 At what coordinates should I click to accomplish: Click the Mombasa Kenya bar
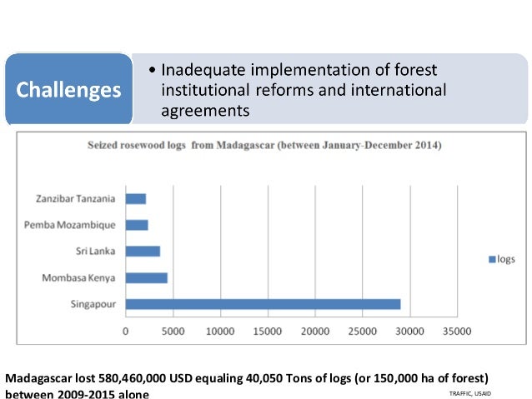click(x=147, y=277)
